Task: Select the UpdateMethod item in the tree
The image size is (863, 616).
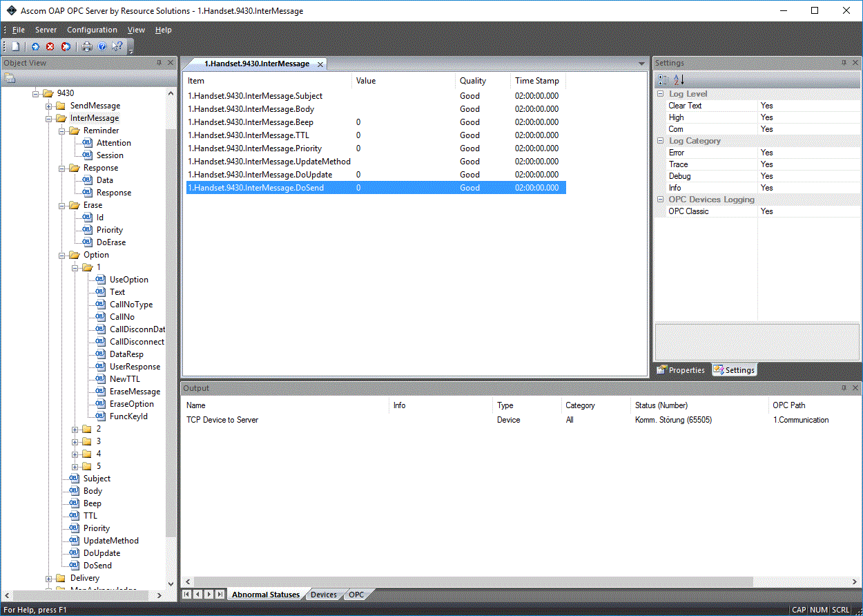Action: (x=110, y=541)
